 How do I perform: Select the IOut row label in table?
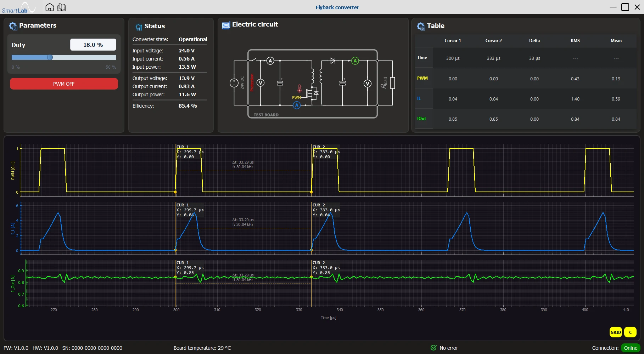[x=421, y=119]
